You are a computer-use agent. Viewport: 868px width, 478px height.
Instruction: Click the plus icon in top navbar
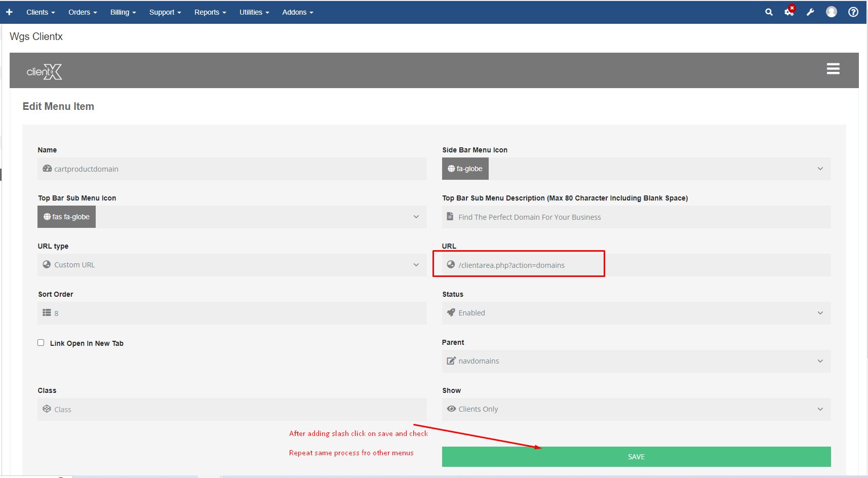(9, 12)
